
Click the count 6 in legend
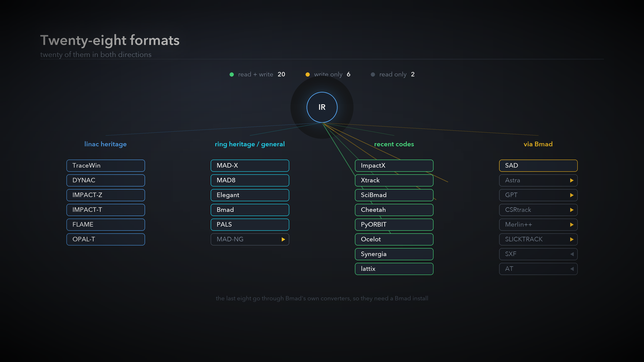(x=348, y=74)
